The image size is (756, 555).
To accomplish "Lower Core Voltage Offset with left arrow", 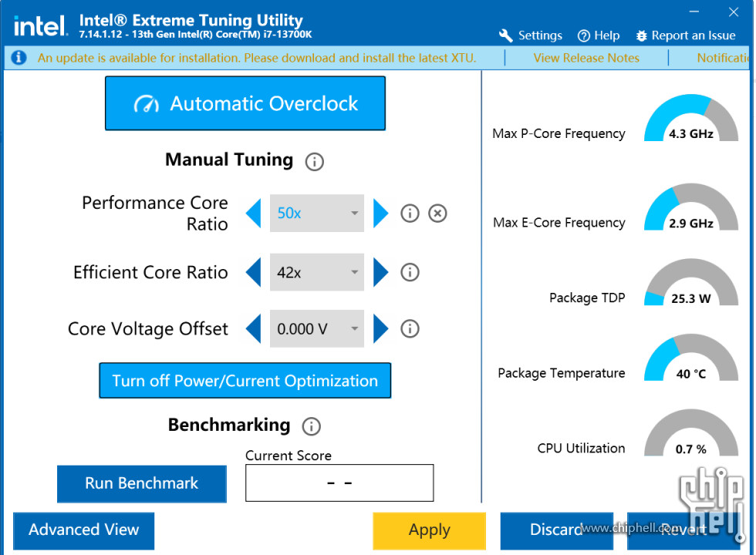I will (254, 328).
